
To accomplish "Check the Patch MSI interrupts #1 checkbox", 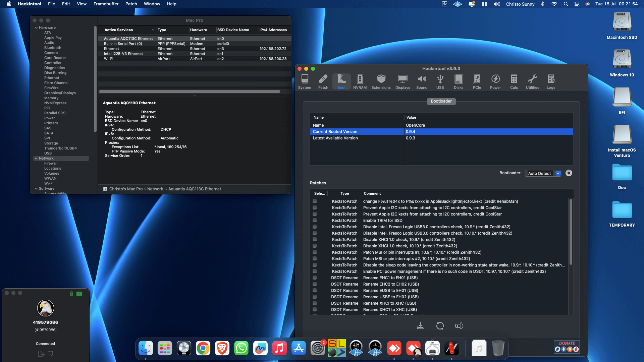I will pos(315,252).
